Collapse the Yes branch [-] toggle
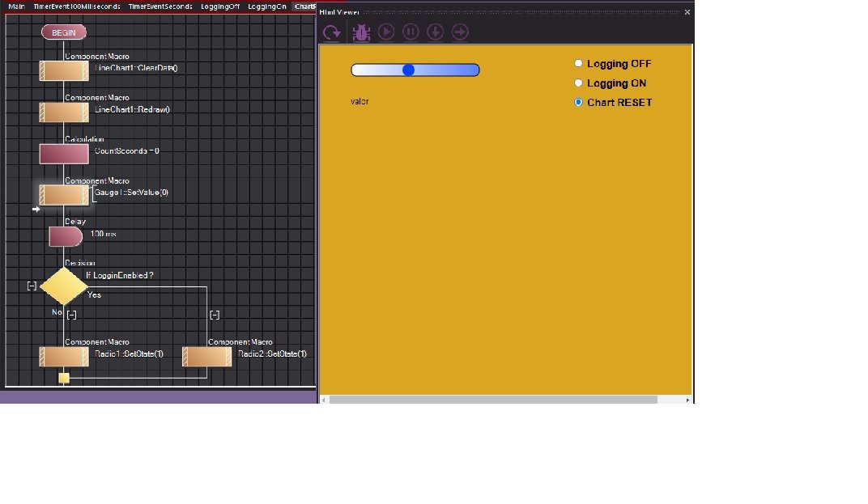Screen dimensions: 868x504 (215, 315)
